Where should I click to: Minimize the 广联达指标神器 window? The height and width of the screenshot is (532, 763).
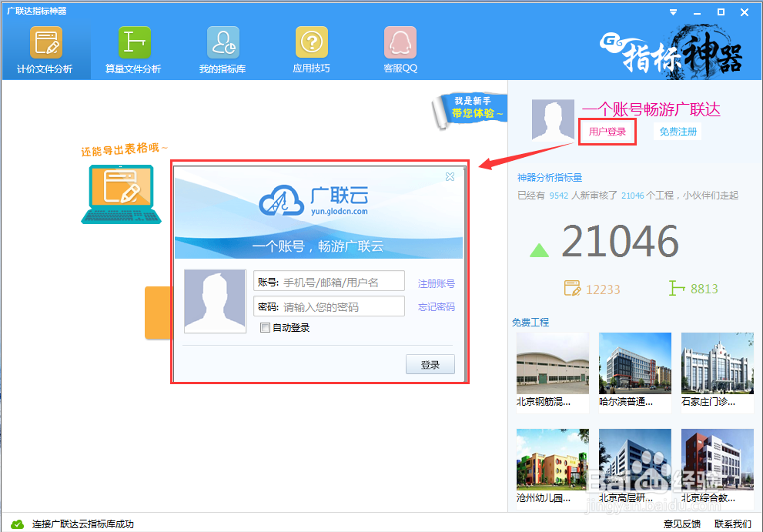698,12
